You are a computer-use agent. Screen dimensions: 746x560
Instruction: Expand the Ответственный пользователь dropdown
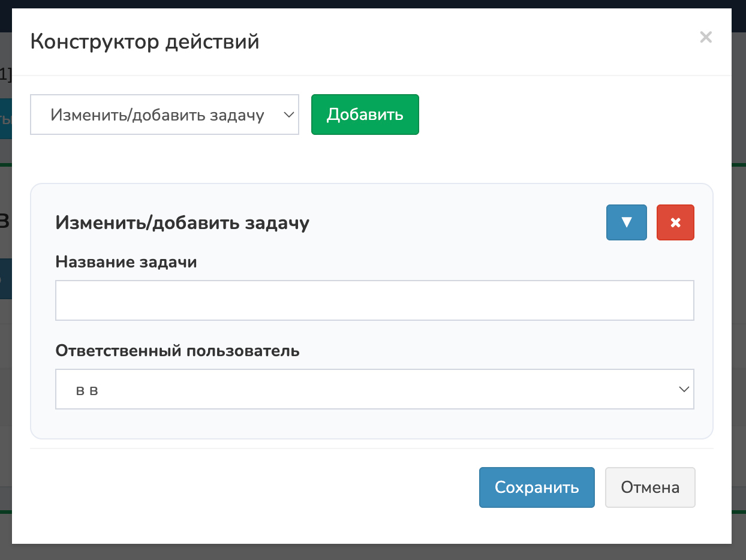(x=374, y=390)
